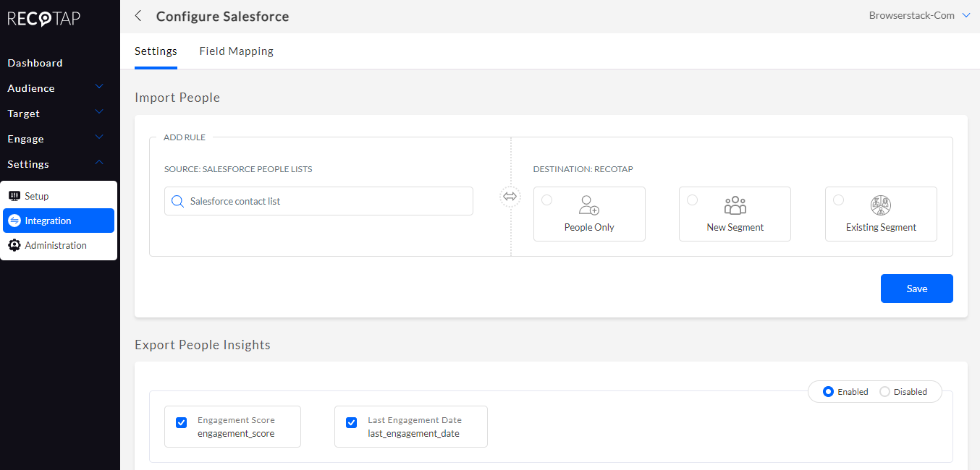The height and width of the screenshot is (470, 980).
Task: Click the Configure Salesforce page title
Action: point(222,17)
